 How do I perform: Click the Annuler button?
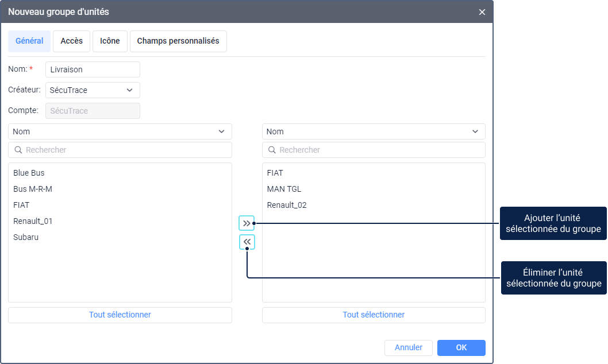coord(409,348)
